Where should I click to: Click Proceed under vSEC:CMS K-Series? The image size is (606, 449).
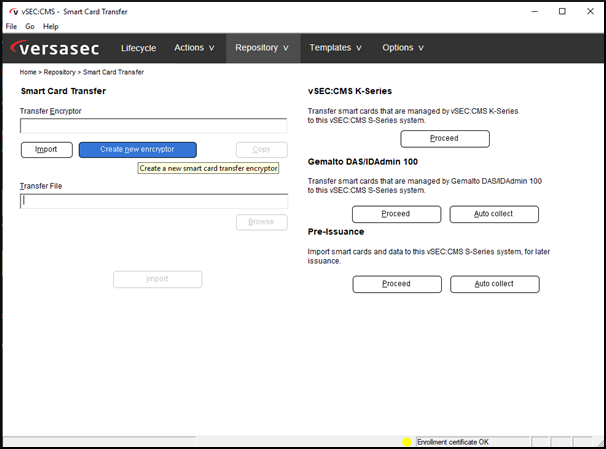click(x=445, y=139)
